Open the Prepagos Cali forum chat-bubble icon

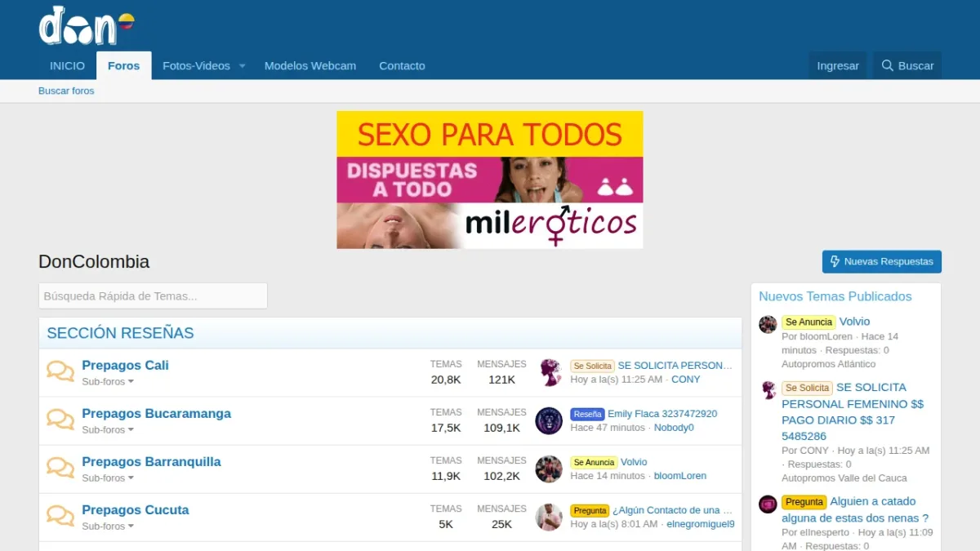coord(60,371)
